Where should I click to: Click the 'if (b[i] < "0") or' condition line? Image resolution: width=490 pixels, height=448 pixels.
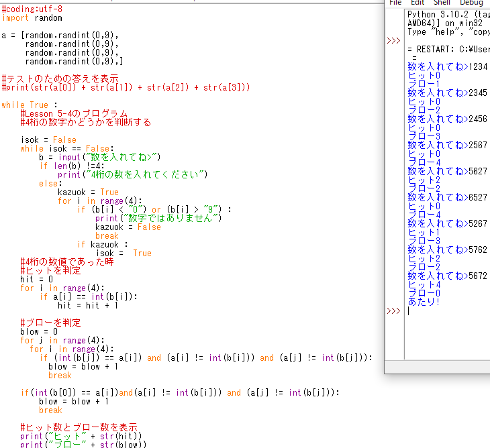[x=154, y=209]
